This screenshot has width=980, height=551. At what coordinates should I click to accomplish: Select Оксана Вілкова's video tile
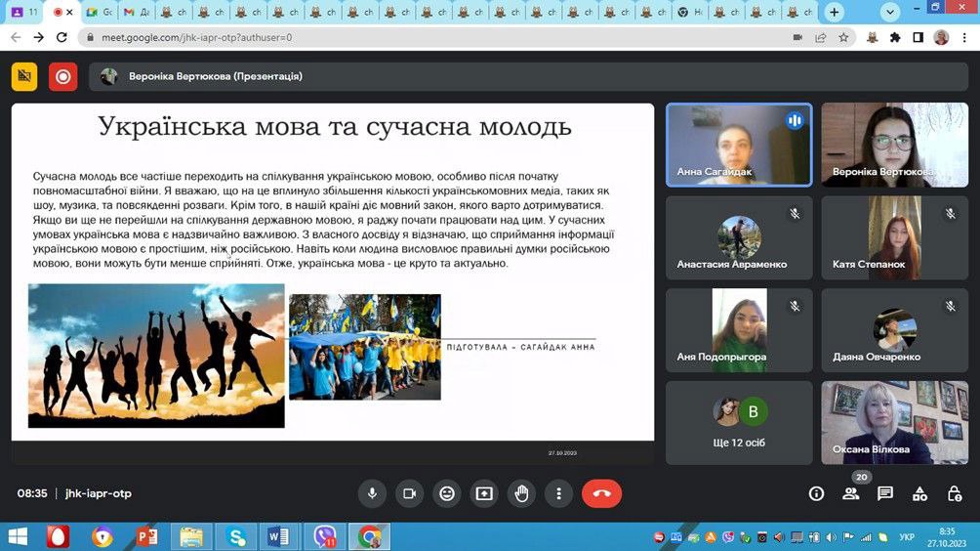click(x=894, y=423)
